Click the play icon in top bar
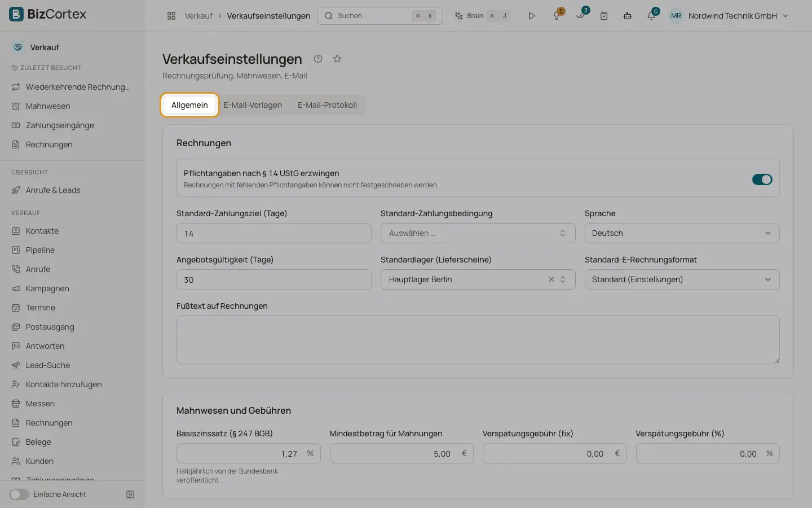The width and height of the screenshot is (812, 508). [531, 16]
